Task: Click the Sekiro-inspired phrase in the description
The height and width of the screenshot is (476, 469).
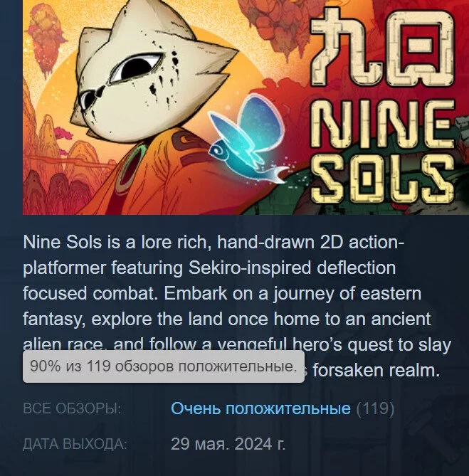Action: pos(250,268)
